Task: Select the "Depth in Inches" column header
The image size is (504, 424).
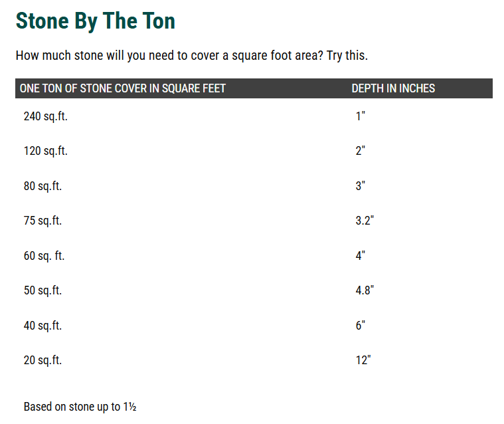Action: [393, 88]
